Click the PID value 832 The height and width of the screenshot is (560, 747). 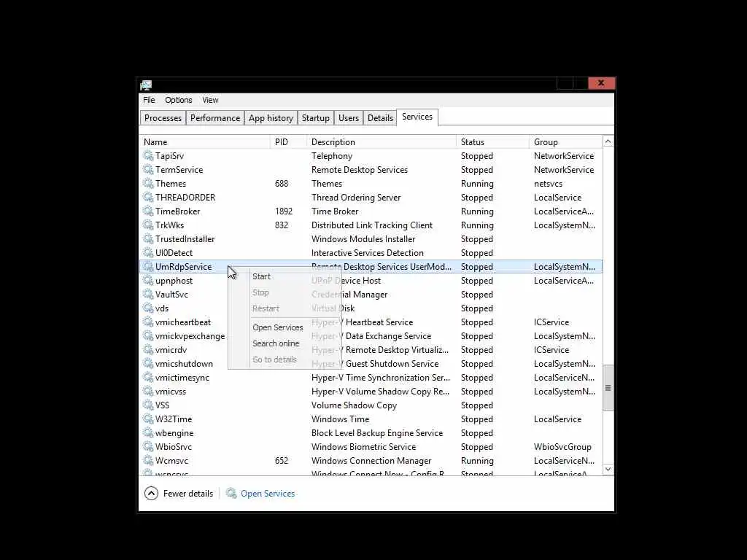(282, 225)
